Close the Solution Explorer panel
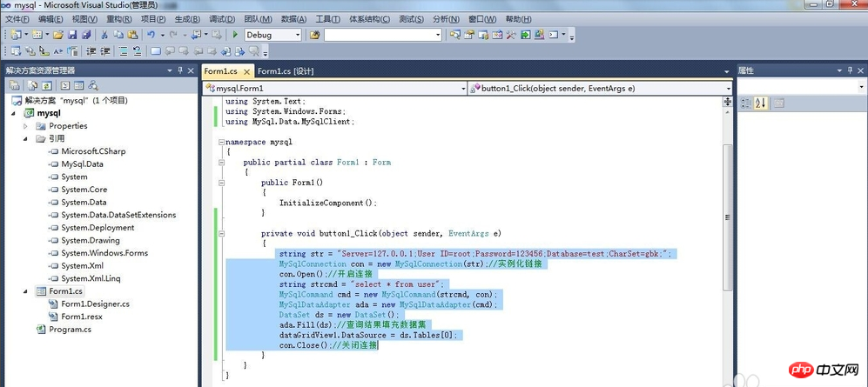 [x=191, y=70]
